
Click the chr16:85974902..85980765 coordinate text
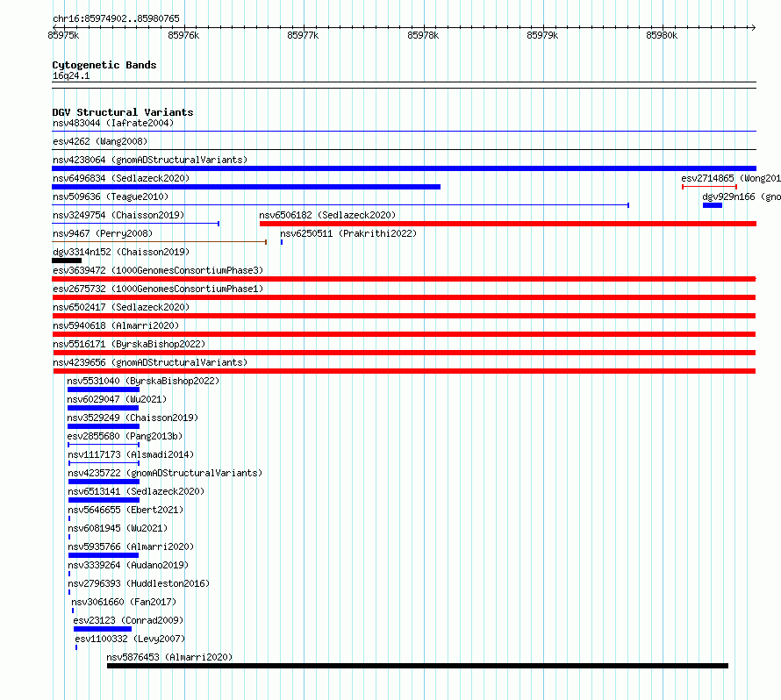point(116,18)
